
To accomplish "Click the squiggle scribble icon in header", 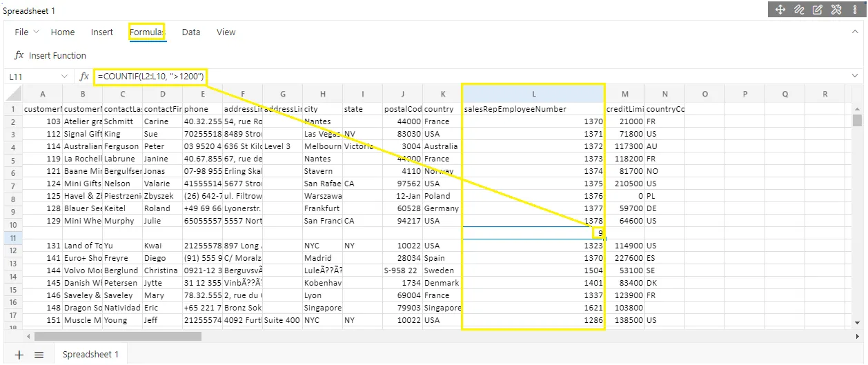I will (799, 9).
